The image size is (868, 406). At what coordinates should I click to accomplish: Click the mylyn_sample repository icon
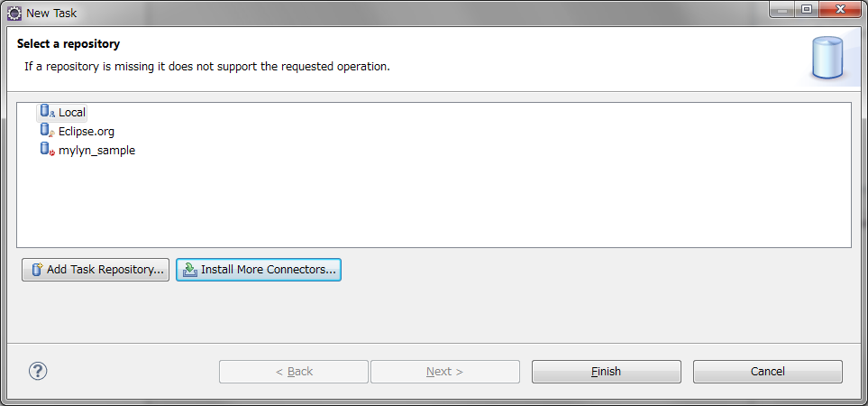(47, 150)
